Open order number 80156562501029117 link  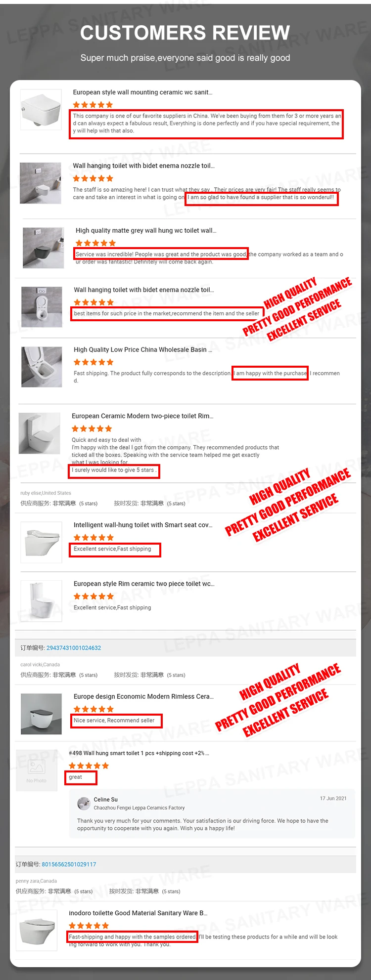click(69, 864)
